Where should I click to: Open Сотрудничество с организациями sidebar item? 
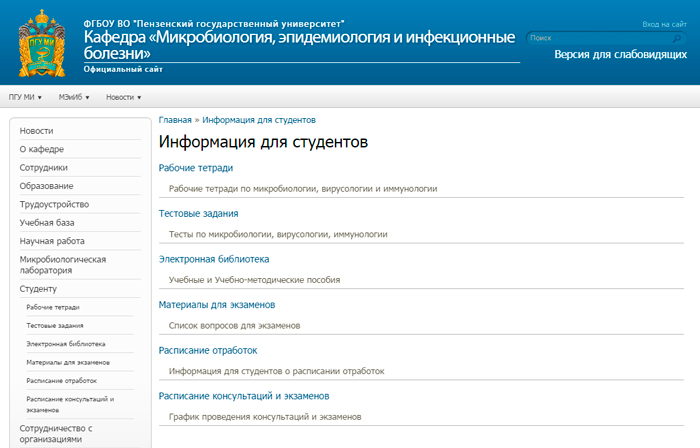point(56,433)
